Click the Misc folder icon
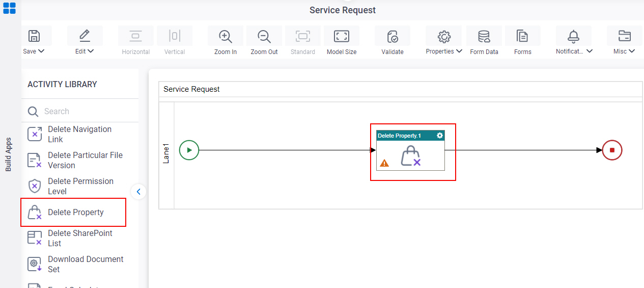 (624, 36)
